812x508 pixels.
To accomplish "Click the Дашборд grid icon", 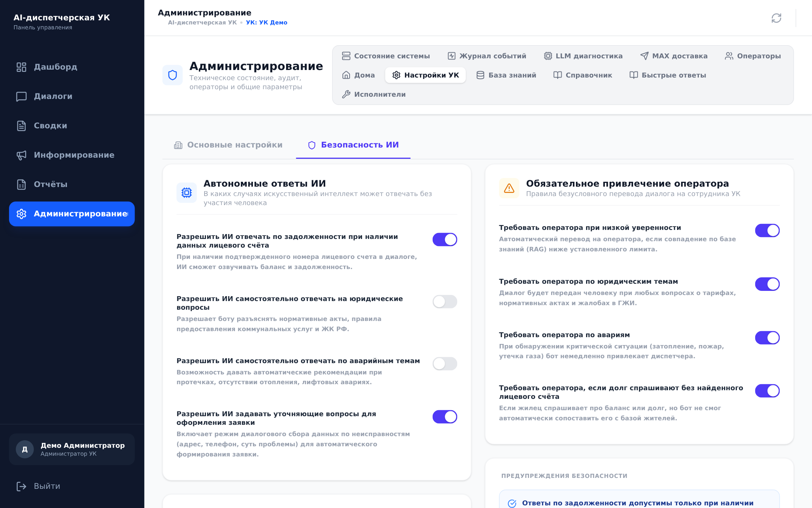I will 21,67.
